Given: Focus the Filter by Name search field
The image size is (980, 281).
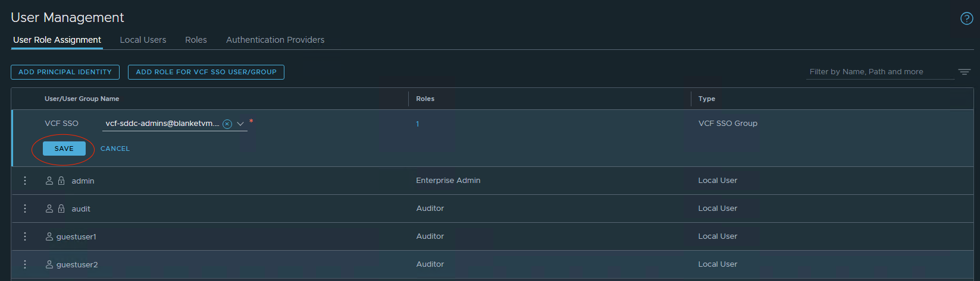Looking at the screenshot, I should [x=879, y=72].
